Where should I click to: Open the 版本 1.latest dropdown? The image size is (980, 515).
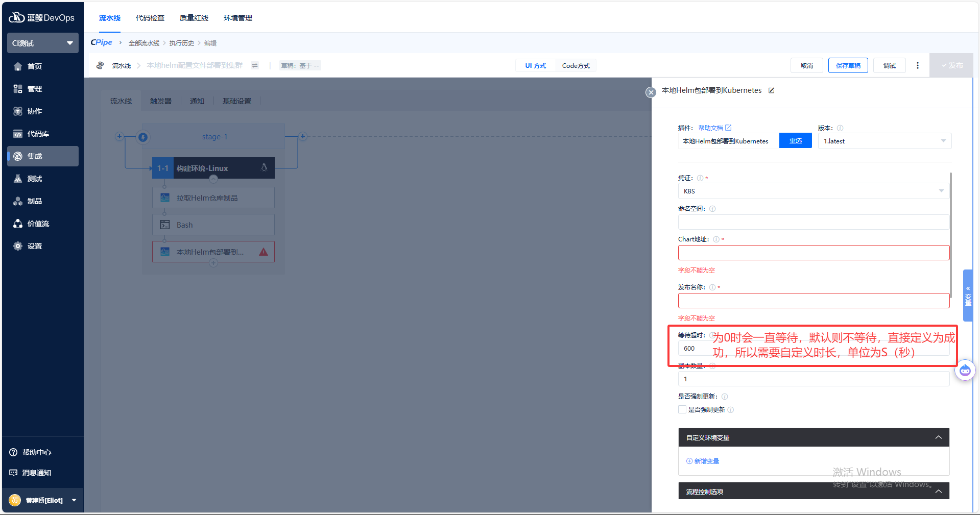884,141
